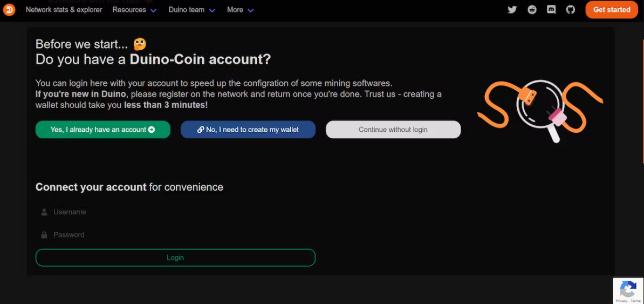Open the Reddit icon link
Viewport: 644px width, 304px height.
tap(532, 10)
